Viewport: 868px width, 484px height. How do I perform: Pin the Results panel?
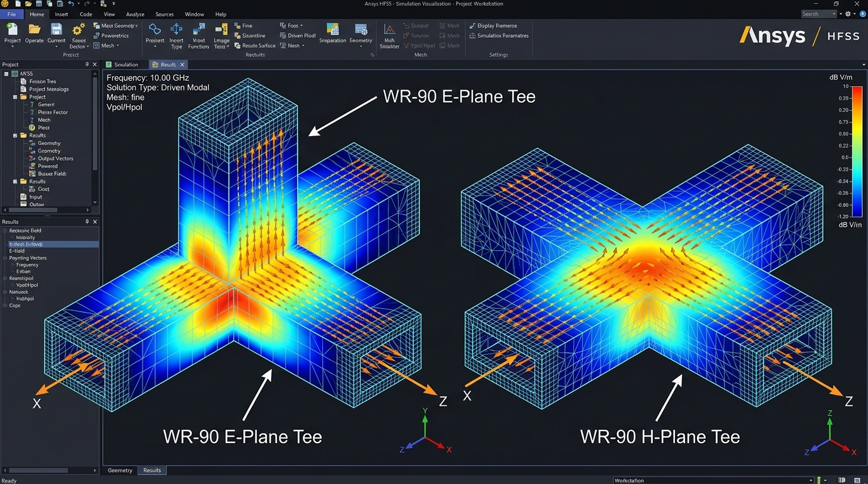point(87,222)
